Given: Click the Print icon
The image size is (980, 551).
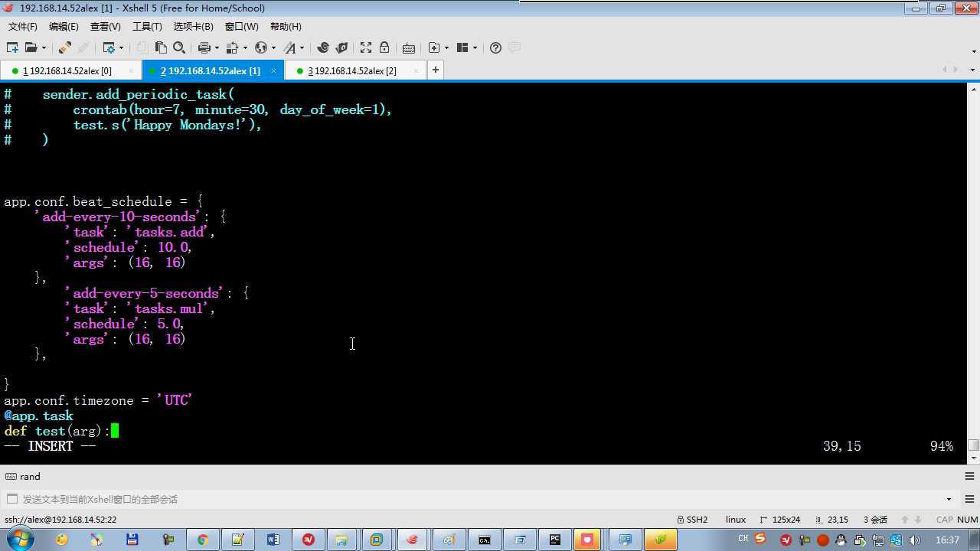Looking at the screenshot, I should pos(204,47).
